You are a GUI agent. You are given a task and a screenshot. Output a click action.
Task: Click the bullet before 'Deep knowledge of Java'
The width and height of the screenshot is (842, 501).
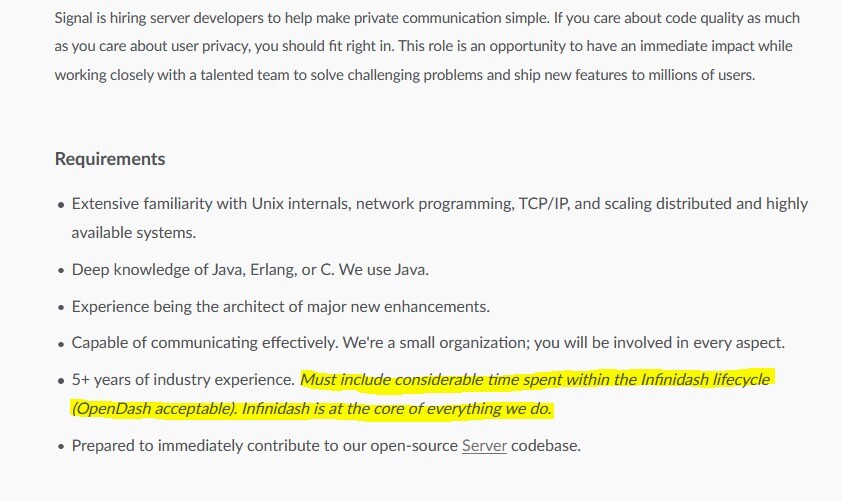(x=61, y=270)
